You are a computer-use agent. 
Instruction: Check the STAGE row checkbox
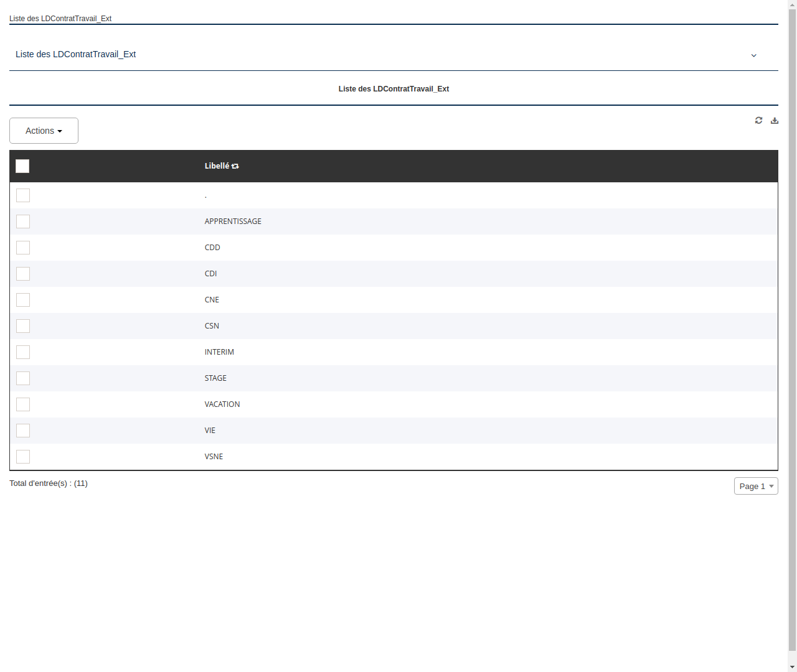(x=23, y=378)
